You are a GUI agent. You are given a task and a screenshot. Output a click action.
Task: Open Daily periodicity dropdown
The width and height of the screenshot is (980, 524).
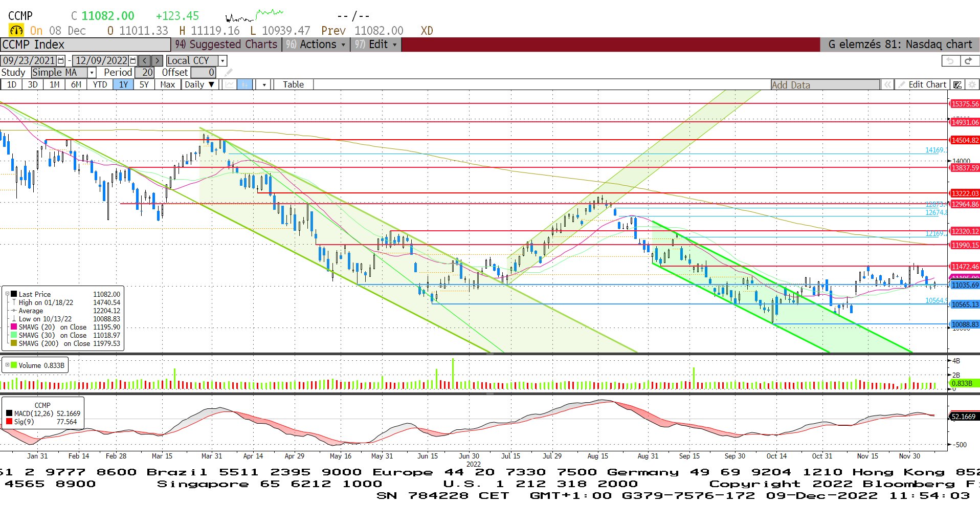coord(200,84)
